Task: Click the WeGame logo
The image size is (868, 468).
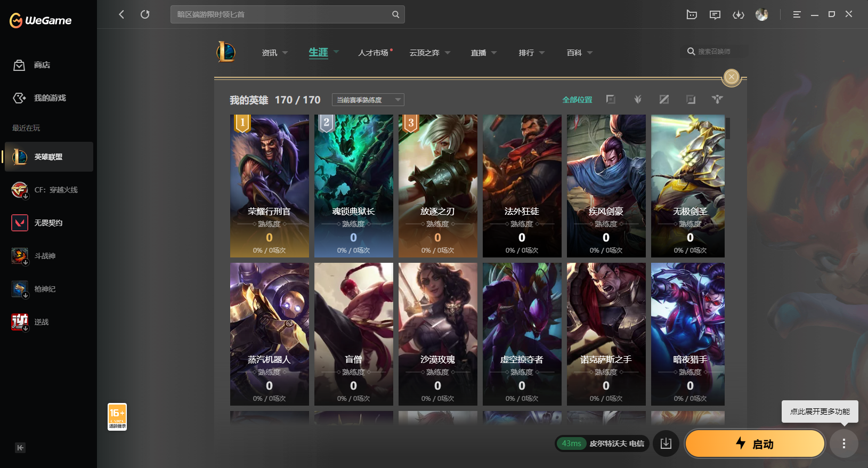Action: tap(40, 20)
